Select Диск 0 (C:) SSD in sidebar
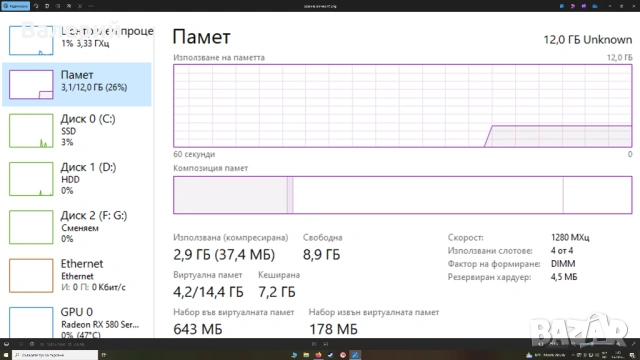Viewport: 640px width, 360px height. 77,131
